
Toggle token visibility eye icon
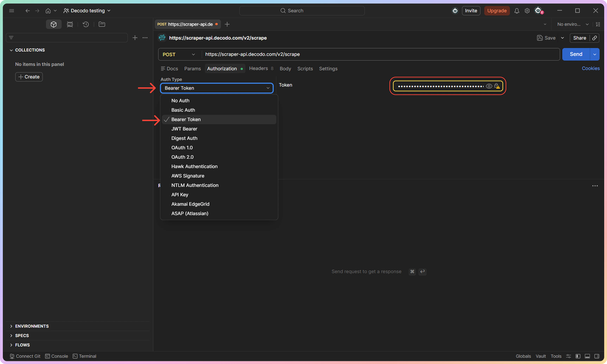(489, 86)
